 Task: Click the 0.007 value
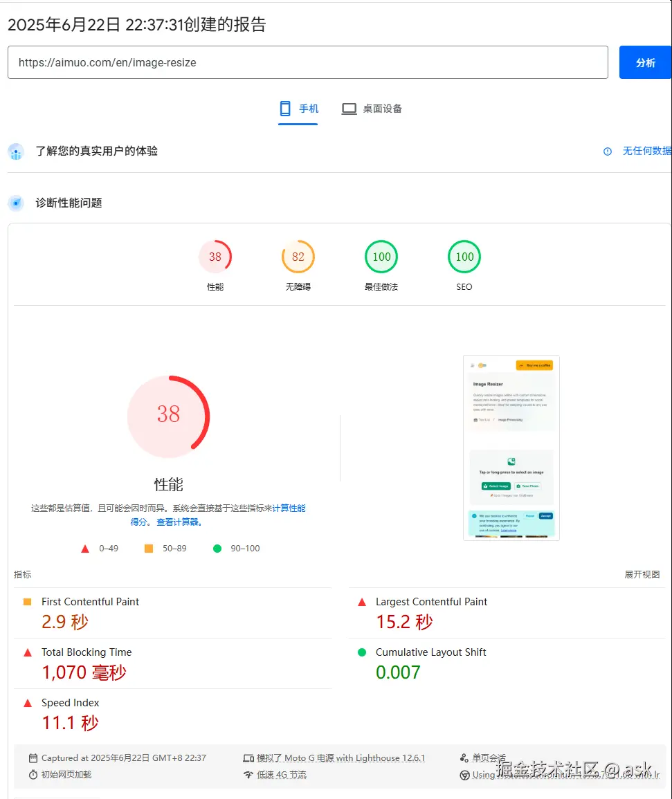[x=398, y=672]
